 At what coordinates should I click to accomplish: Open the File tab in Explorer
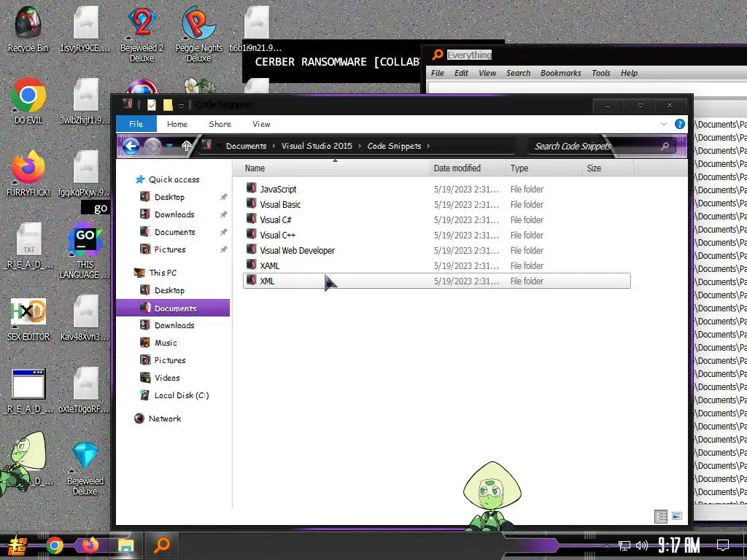tap(136, 124)
